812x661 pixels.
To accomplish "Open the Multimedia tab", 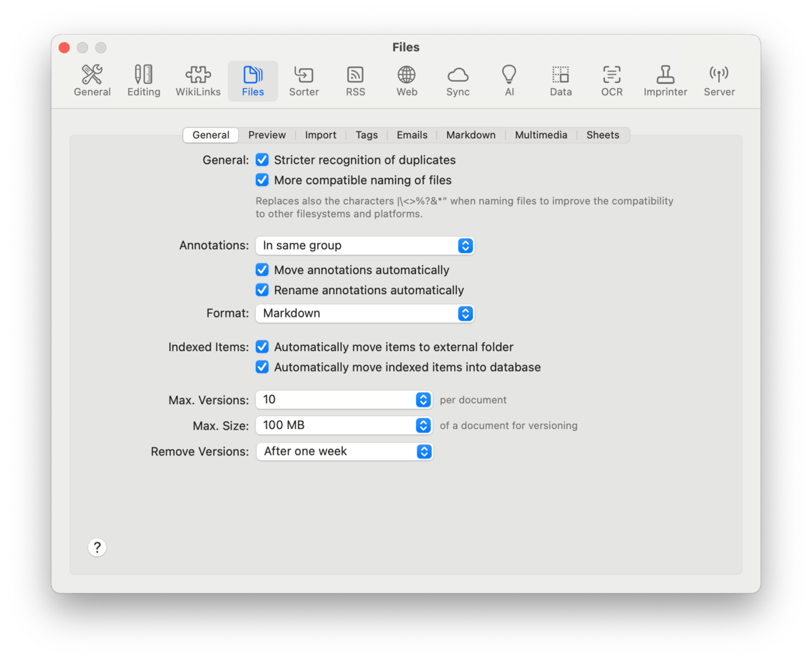I will tap(541, 135).
